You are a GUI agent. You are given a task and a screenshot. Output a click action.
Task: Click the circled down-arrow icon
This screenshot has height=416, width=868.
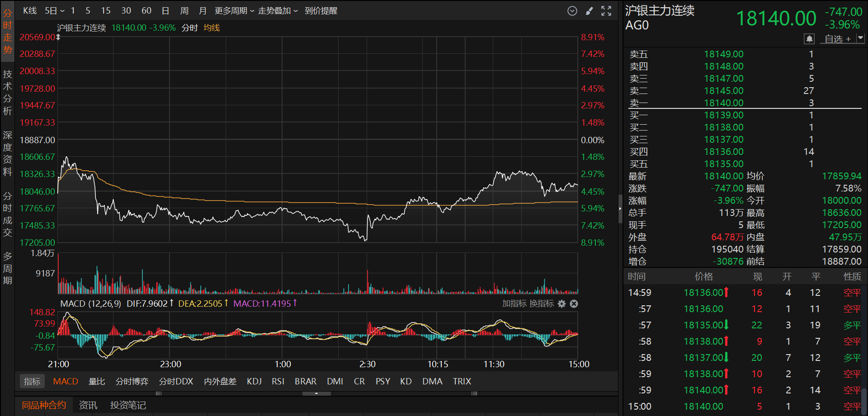click(x=572, y=11)
